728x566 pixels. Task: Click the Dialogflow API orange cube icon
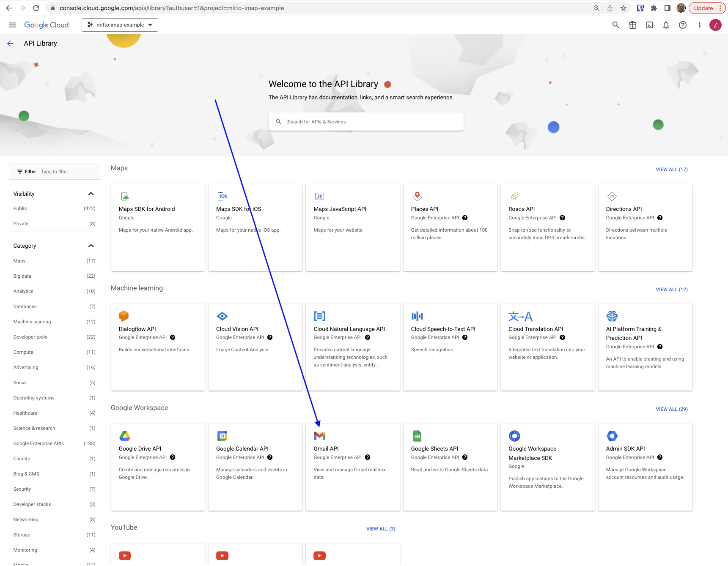coord(124,316)
